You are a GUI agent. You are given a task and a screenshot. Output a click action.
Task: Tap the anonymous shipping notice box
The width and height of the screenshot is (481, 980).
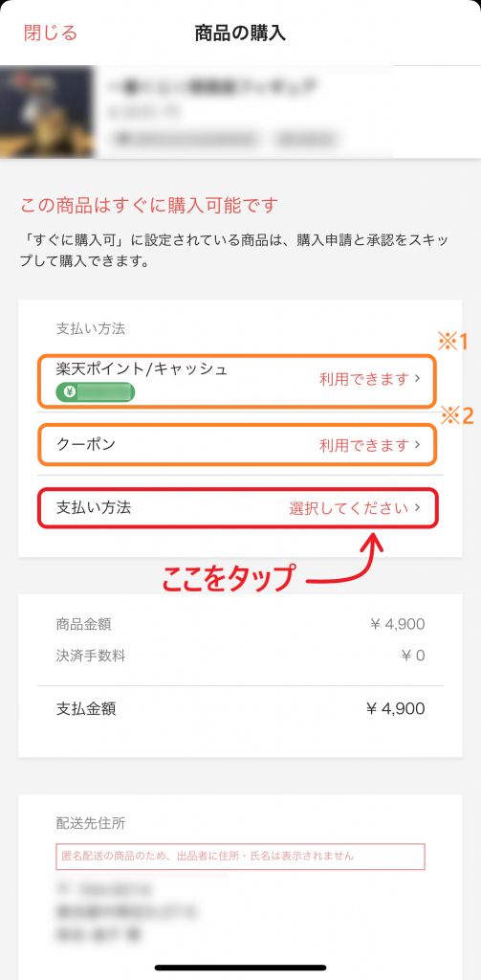click(241, 857)
